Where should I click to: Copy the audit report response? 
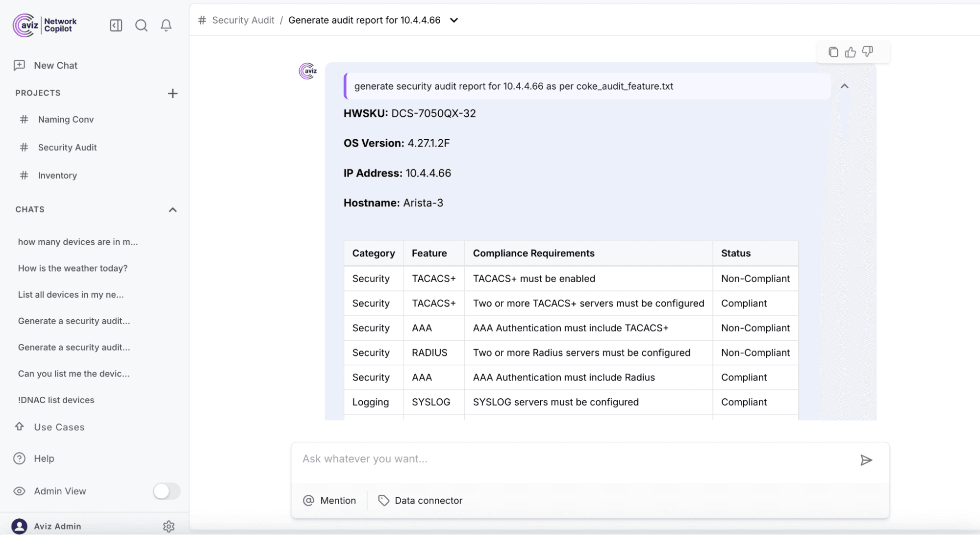833,51
